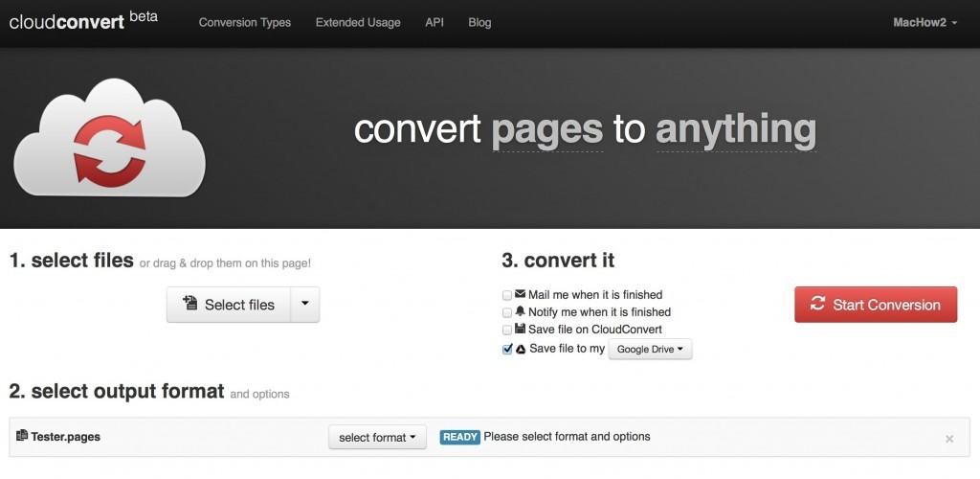
Task: Change the target format 'anything'
Action: (x=736, y=130)
